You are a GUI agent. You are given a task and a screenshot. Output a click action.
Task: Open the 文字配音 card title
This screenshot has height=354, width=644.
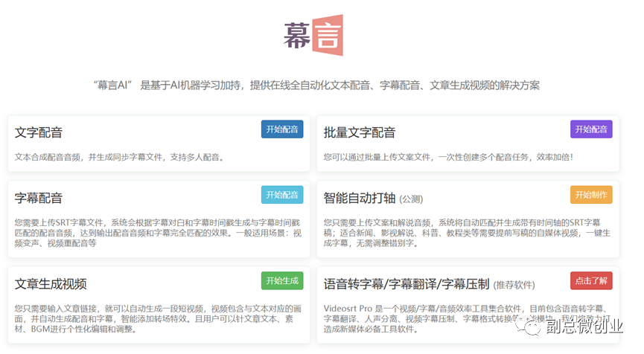click(39, 132)
